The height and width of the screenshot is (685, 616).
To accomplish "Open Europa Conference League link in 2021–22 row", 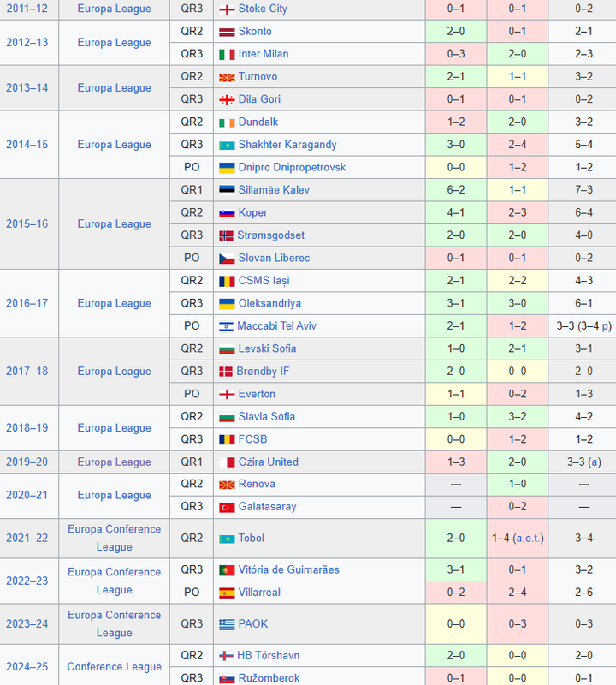I will 115,539.
